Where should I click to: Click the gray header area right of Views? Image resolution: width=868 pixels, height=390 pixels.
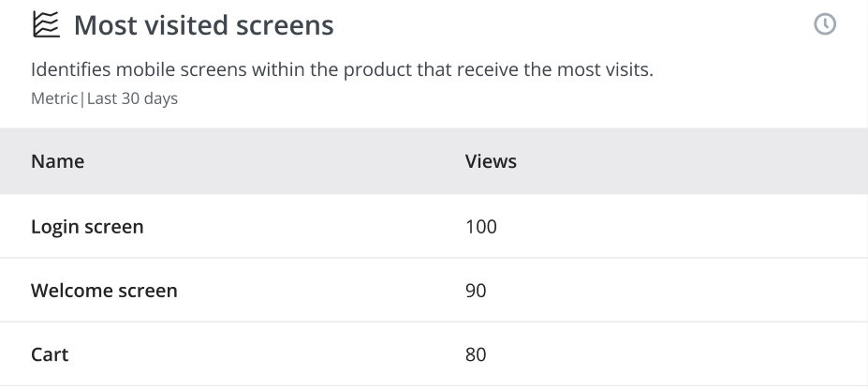click(692, 161)
